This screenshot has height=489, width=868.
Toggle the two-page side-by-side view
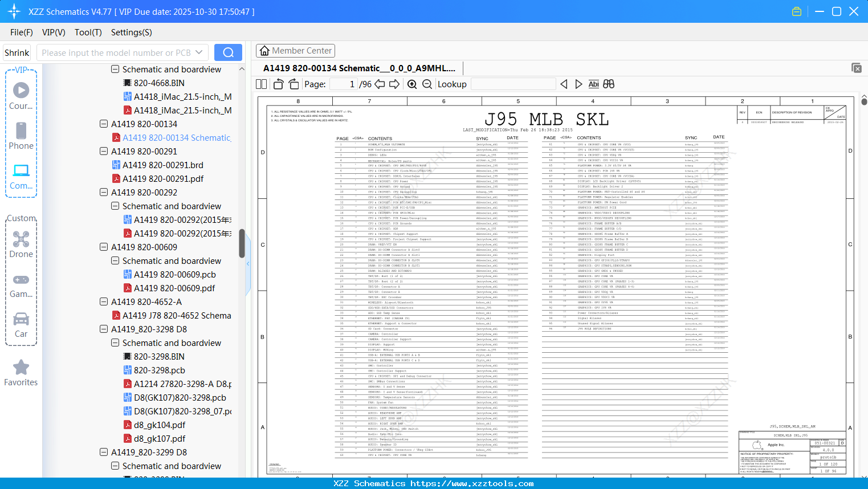pyautogui.click(x=262, y=84)
